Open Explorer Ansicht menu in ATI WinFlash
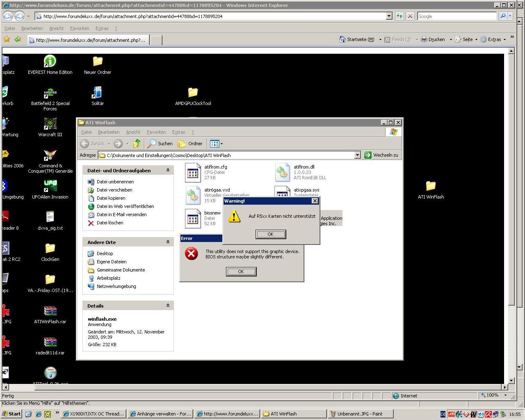 (x=133, y=132)
